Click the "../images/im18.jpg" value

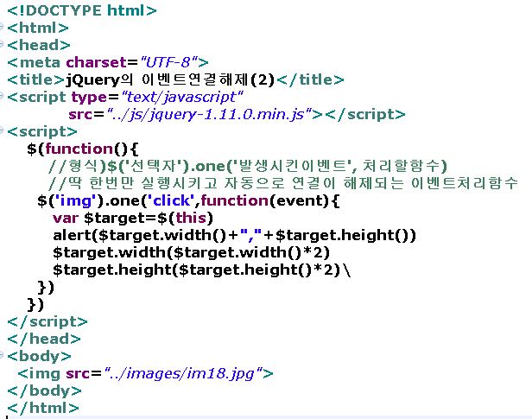tap(184, 374)
